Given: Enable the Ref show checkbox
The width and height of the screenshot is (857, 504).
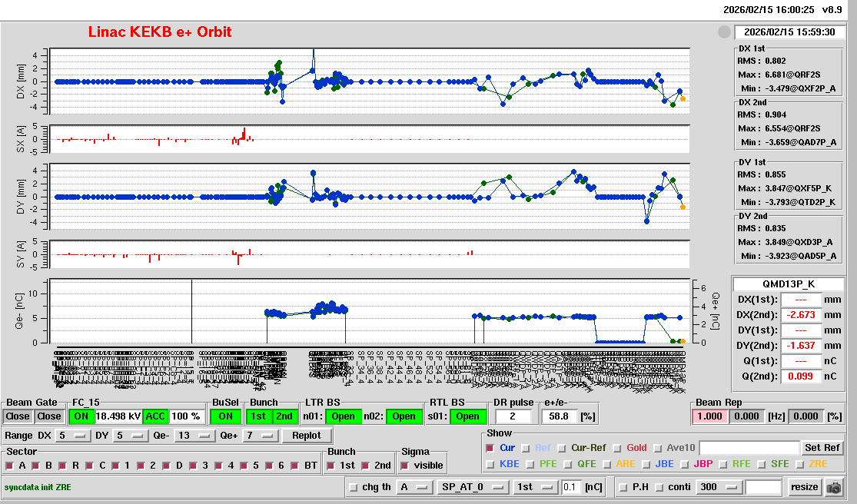Looking at the screenshot, I should (x=526, y=448).
